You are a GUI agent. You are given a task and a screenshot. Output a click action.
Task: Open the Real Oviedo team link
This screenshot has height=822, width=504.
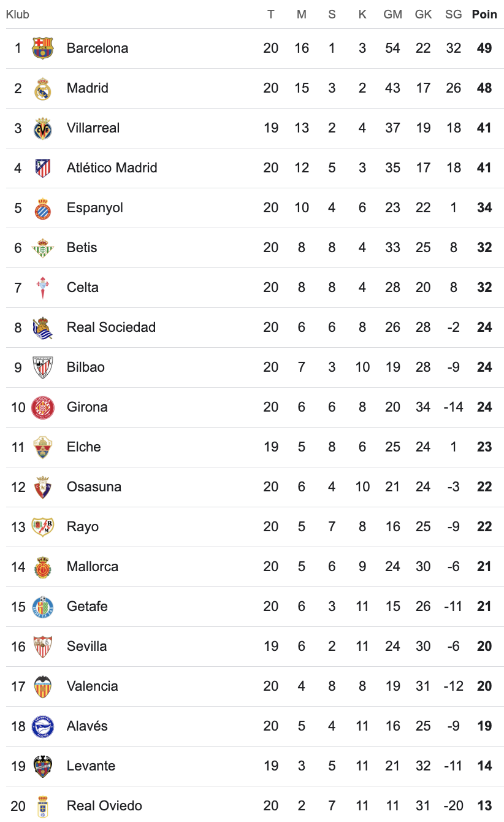[x=104, y=806]
